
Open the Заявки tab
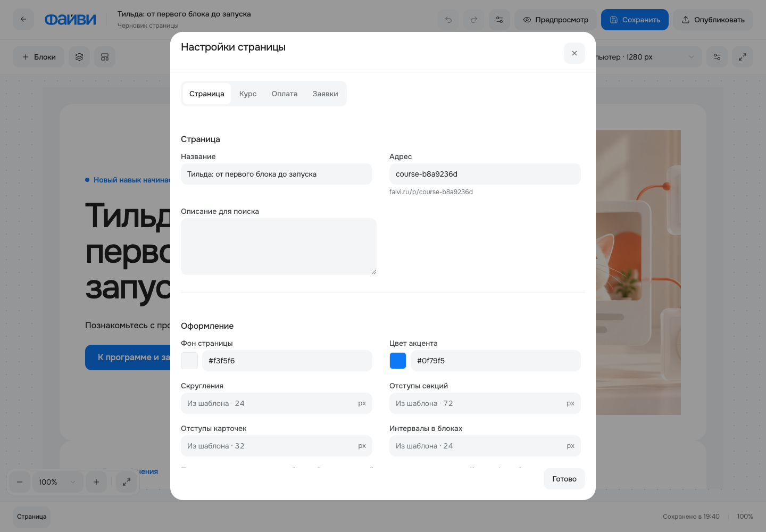coord(325,94)
